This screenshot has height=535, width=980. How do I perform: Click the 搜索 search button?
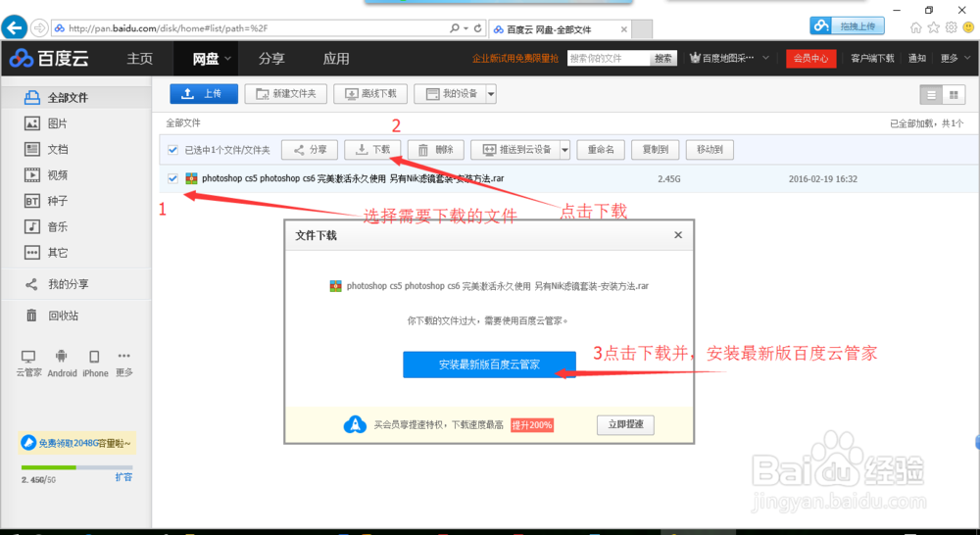coord(663,58)
